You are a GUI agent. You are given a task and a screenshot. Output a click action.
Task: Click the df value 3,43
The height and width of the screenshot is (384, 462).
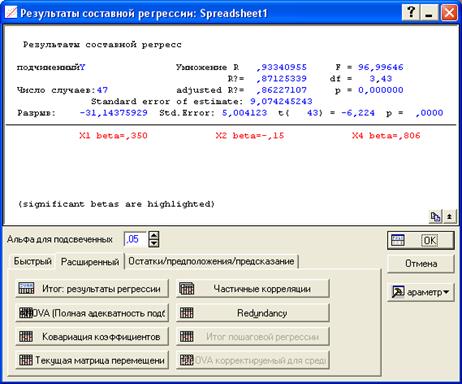(381, 79)
